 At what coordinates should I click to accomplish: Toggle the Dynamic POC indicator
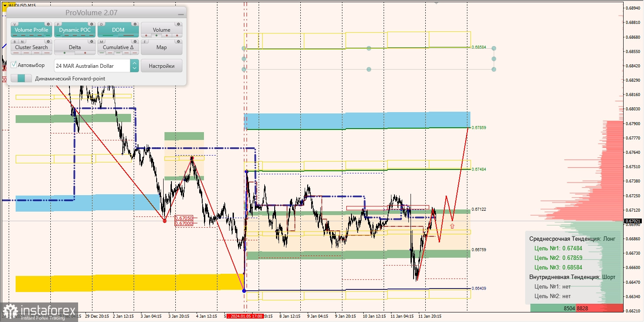(x=75, y=30)
